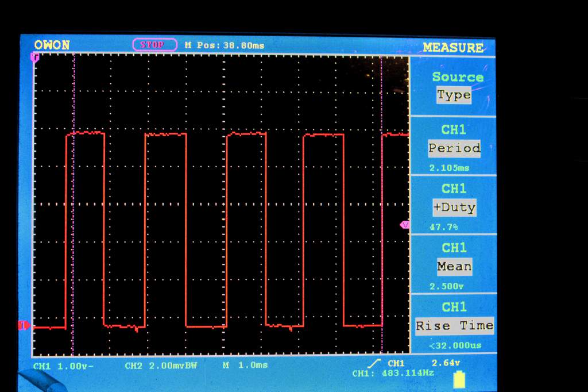The image size is (588, 392).
Task: Click the battery level icon
Action: [459, 379]
